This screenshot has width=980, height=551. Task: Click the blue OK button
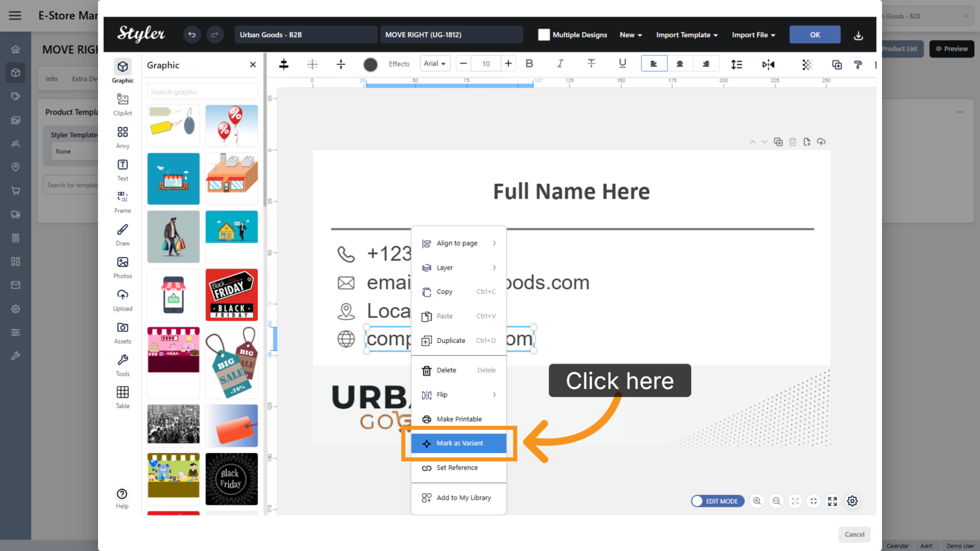pyautogui.click(x=815, y=34)
